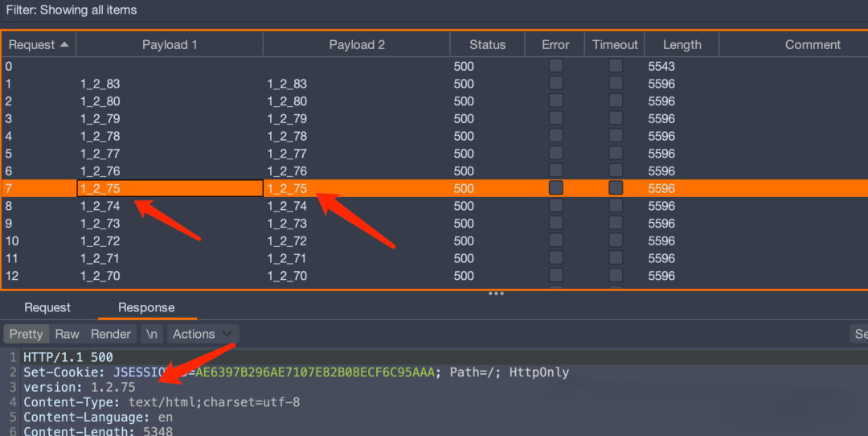Select the Raw view mode

click(67, 334)
